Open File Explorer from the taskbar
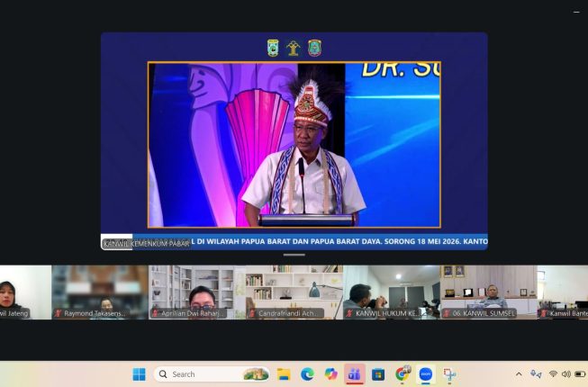 [284, 373]
